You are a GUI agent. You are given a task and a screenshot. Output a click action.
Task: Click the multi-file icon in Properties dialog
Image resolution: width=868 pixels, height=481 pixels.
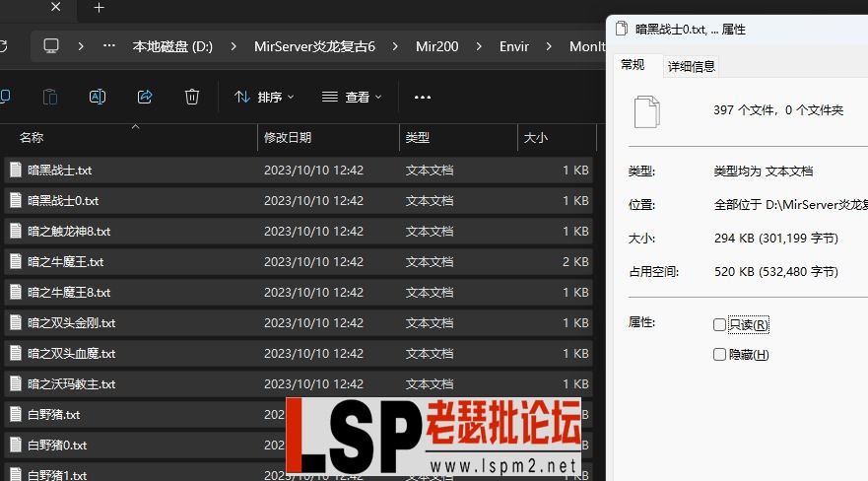[x=646, y=111]
